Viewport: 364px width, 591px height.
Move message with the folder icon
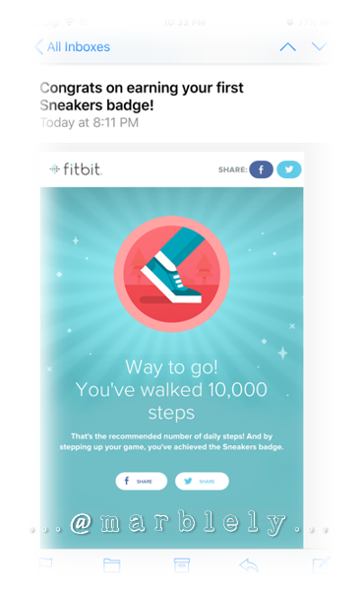coord(112,565)
